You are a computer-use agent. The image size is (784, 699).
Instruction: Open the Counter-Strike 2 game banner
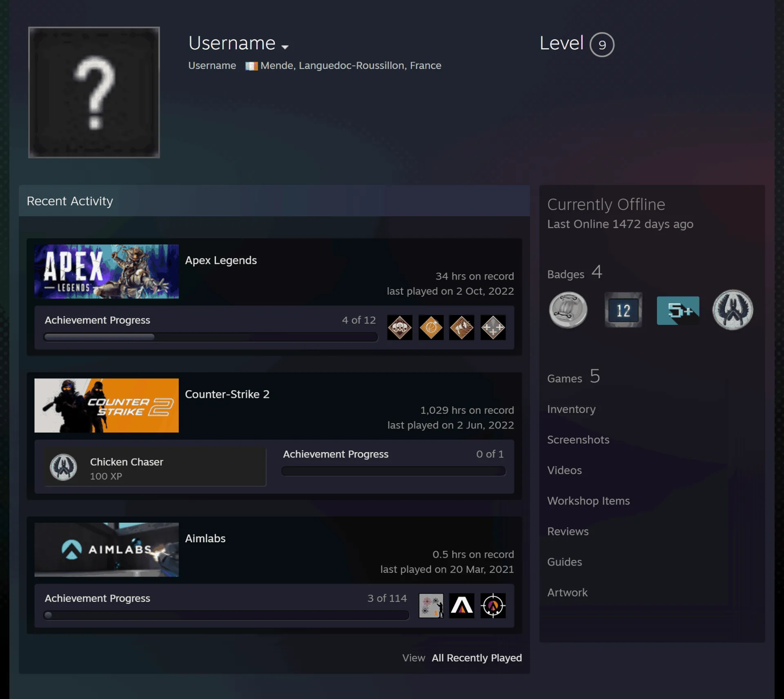107,405
